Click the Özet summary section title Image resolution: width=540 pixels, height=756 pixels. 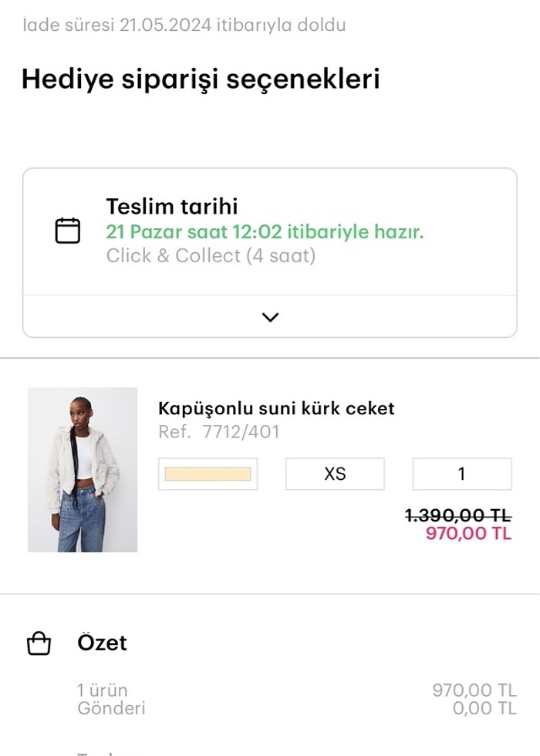point(101,643)
